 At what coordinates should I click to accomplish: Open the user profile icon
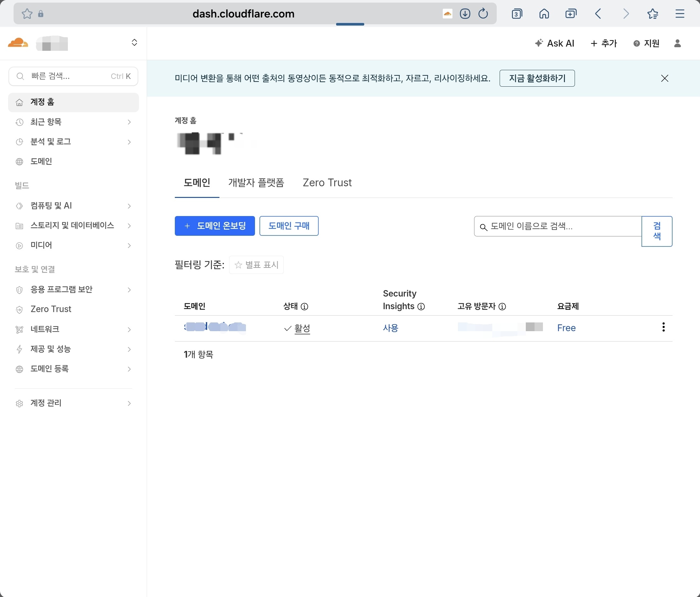click(677, 43)
